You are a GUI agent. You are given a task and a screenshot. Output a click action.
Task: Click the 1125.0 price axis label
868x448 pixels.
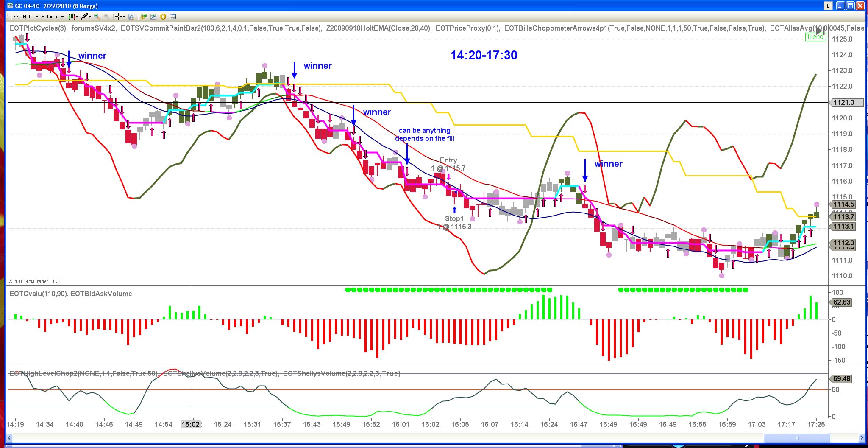[x=842, y=39]
